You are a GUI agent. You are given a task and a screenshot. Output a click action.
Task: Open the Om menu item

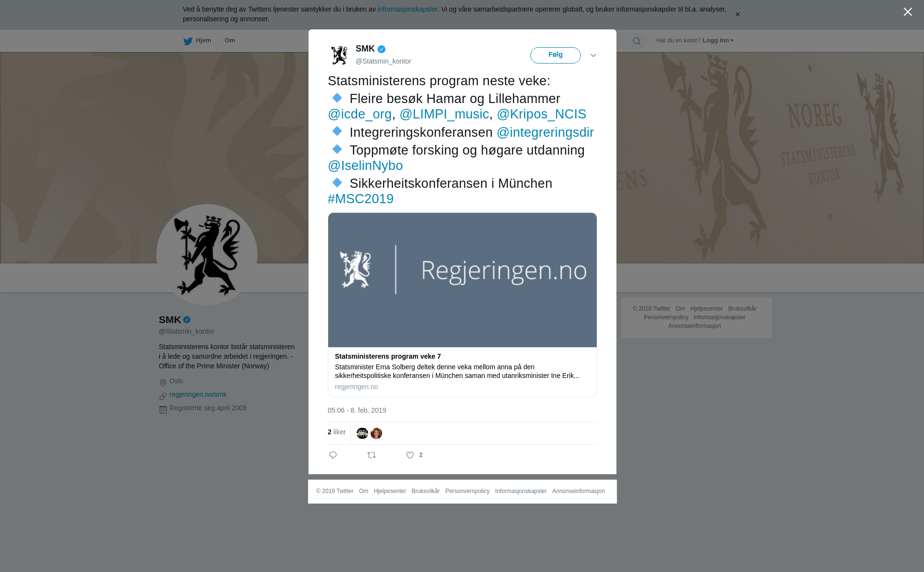tap(230, 40)
